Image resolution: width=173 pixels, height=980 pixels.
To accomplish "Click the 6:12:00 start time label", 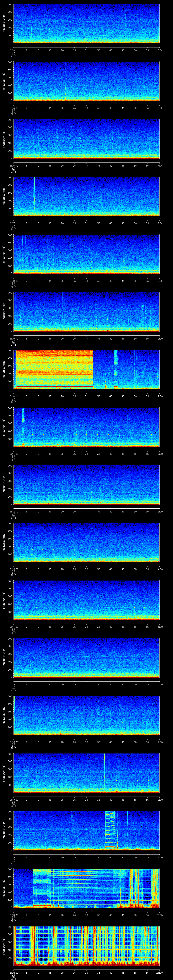I will (x=14, y=511).
